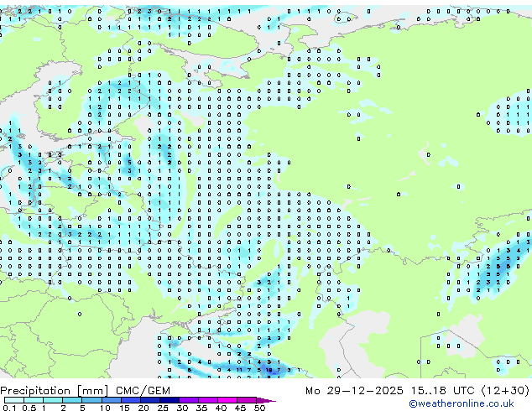Click the 0.1–0.5 mm legend color swatch
This screenshot has height=411, width=532.
[x=14, y=400]
